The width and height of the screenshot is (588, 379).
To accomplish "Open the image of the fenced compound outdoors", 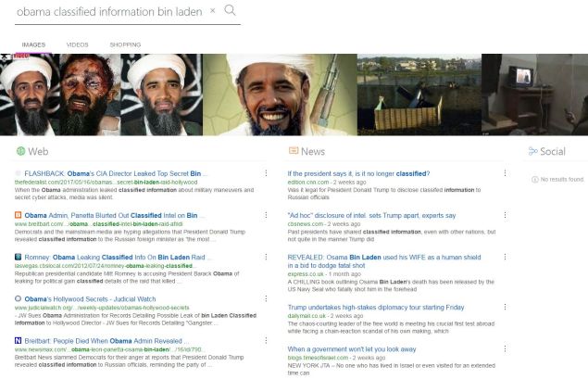I will pyautogui.click(x=419, y=95).
